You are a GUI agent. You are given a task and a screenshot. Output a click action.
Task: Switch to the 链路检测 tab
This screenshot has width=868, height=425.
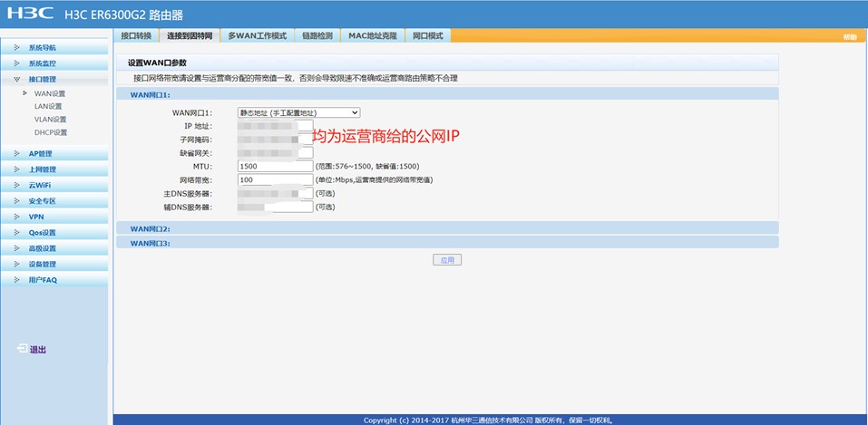coord(317,35)
